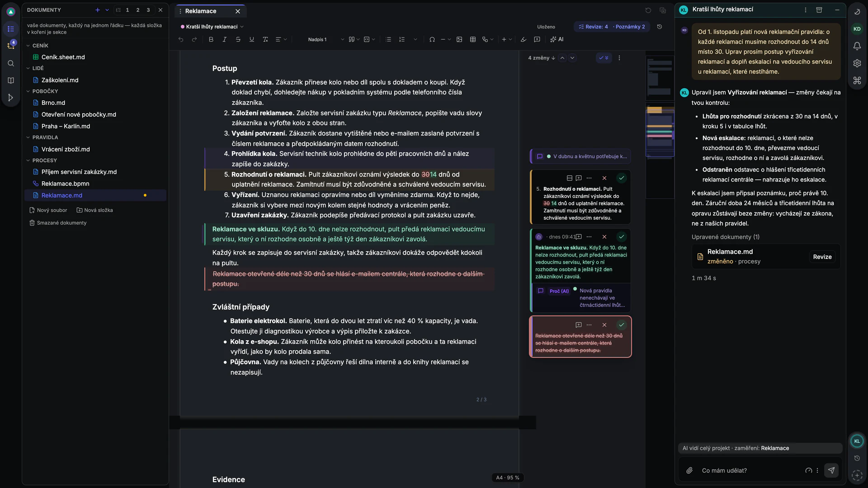Image resolution: width=868 pixels, height=488 pixels.
Task: Reject the Reklamace ve skluzu insertion
Action: coord(604,237)
